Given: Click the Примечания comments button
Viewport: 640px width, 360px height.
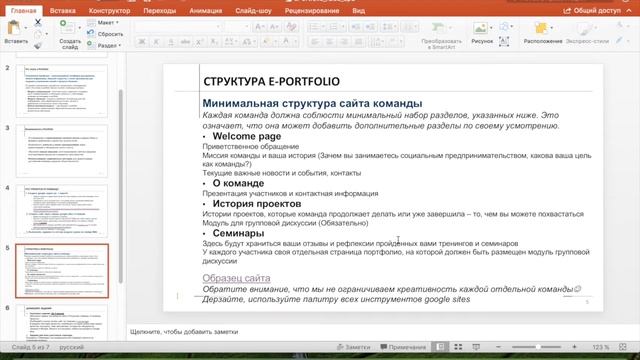Looking at the screenshot, I should pos(403,347).
